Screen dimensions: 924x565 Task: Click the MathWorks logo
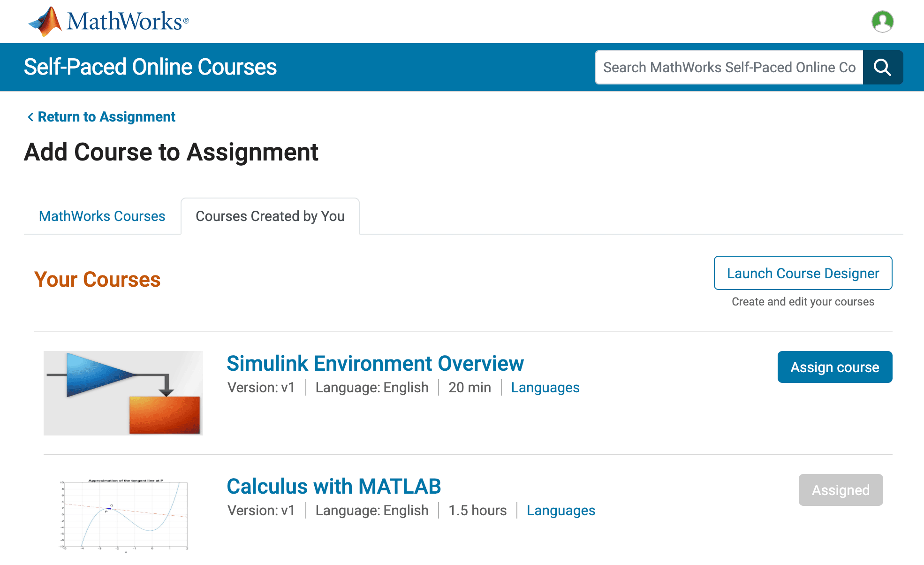click(x=108, y=22)
